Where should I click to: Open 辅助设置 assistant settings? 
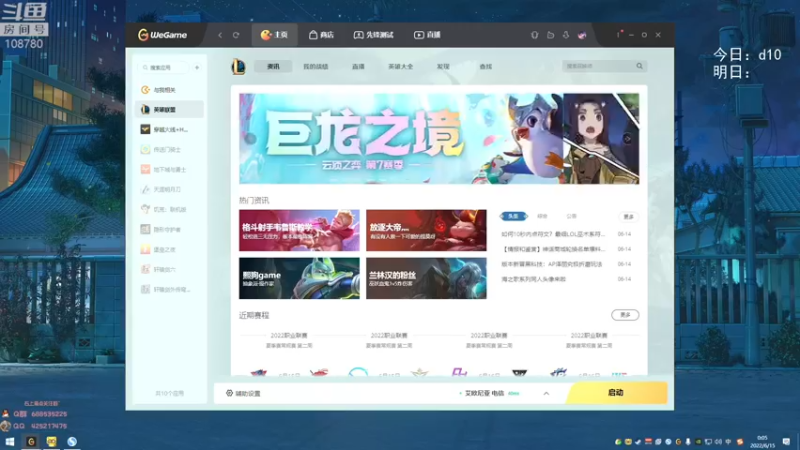click(x=243, y=393)
